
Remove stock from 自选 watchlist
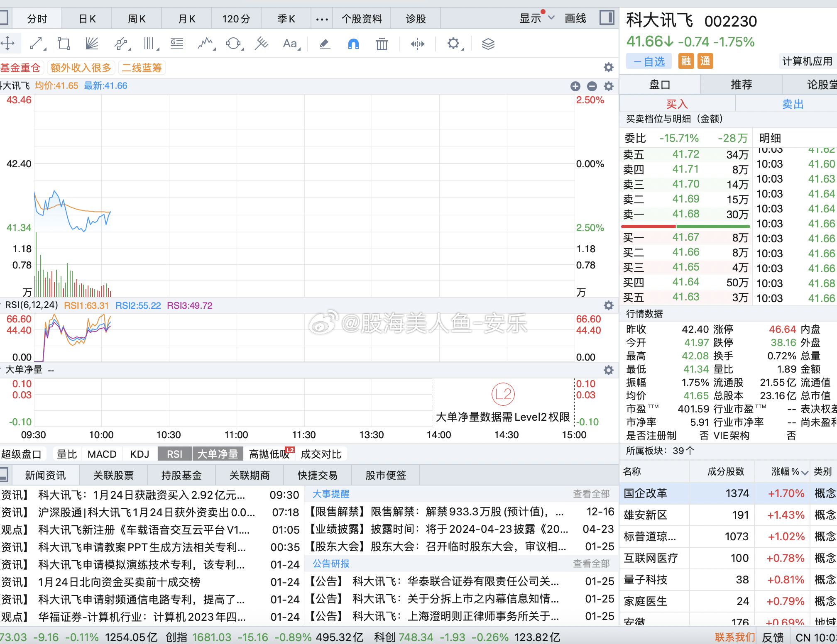(x=649, y=61)
